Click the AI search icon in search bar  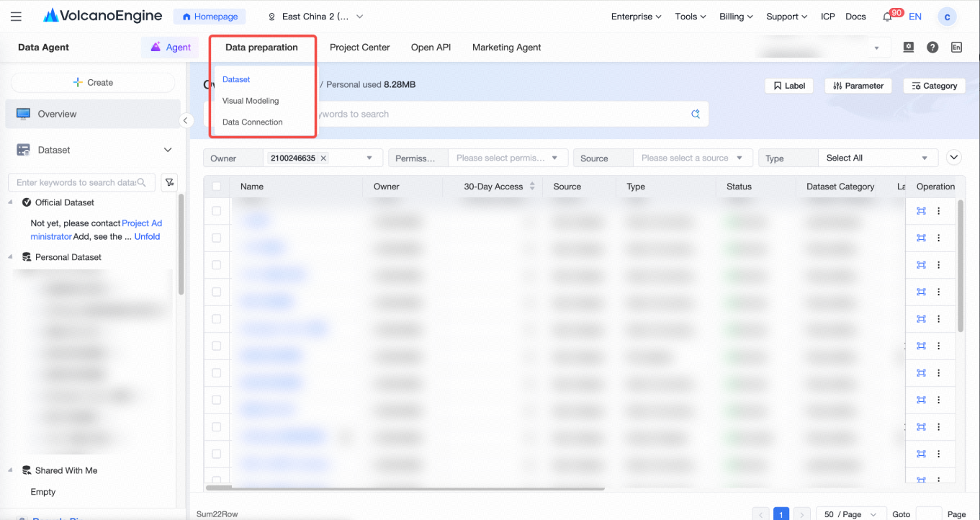(696, 114)
